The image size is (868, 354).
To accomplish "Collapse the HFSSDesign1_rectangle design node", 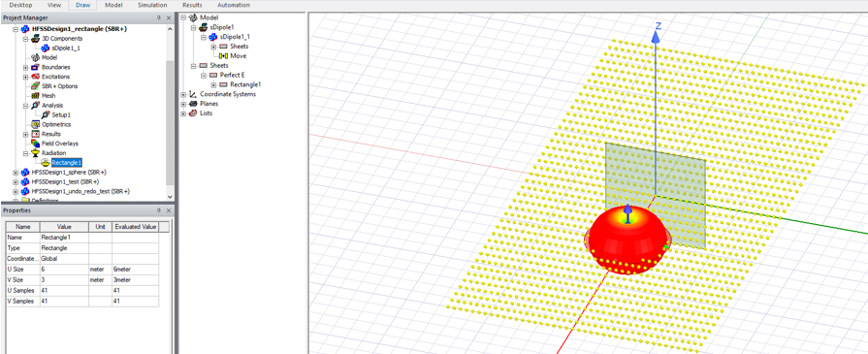I will (x=16, y=29).
